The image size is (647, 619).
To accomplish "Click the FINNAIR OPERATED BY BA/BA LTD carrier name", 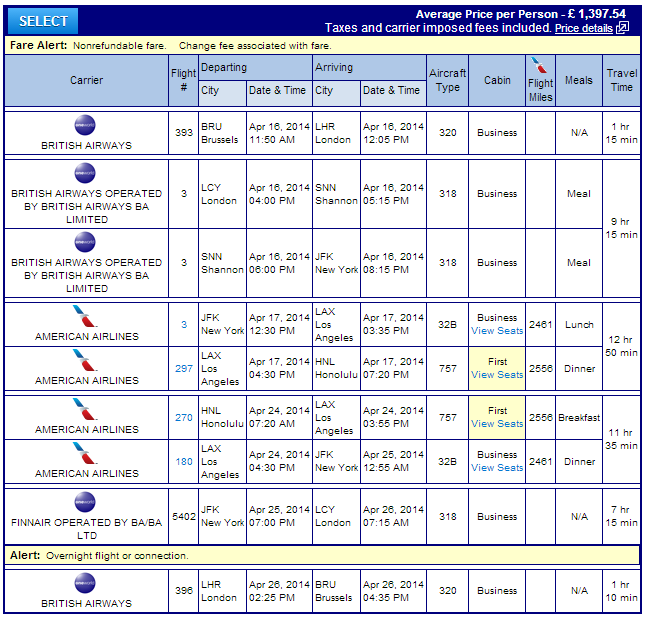I will pyautogui.click(x=87, y=529).
